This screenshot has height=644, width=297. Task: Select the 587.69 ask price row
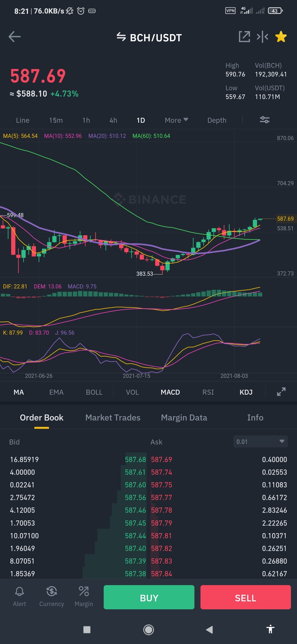(x=219, y=459)
